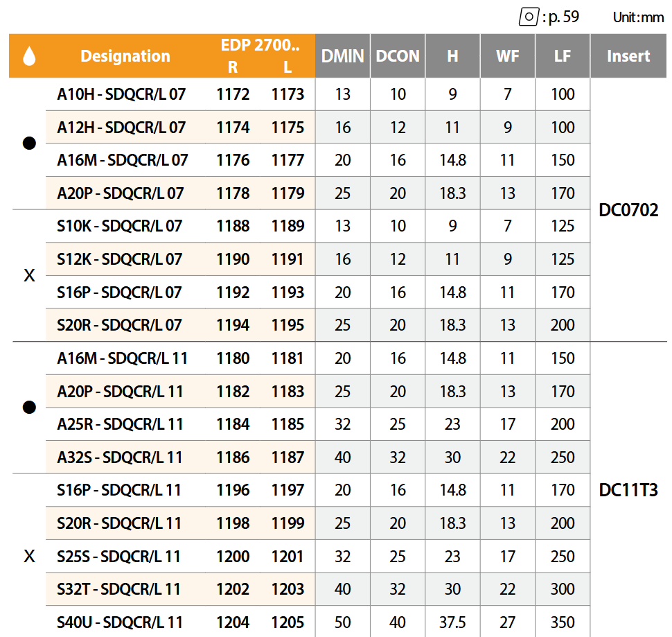Click the DC11T3 insert cell
Viewport: 672px width, 637px height.
pos(628,490)
